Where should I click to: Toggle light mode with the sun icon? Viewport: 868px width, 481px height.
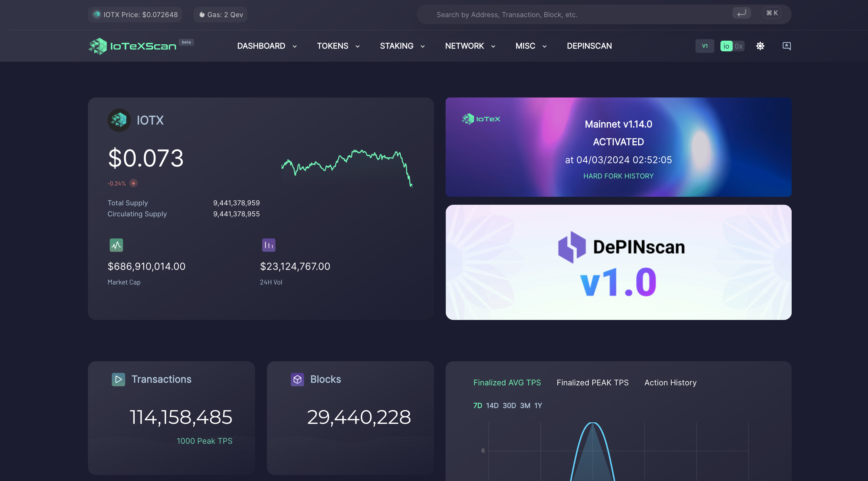click(760, 46)
